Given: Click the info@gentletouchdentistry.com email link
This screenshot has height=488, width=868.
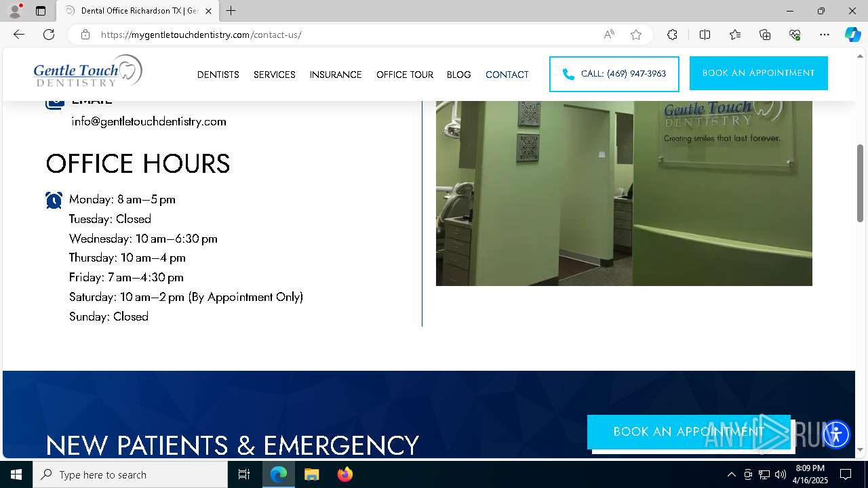Looking at the screenshot, I should (149, 121).
